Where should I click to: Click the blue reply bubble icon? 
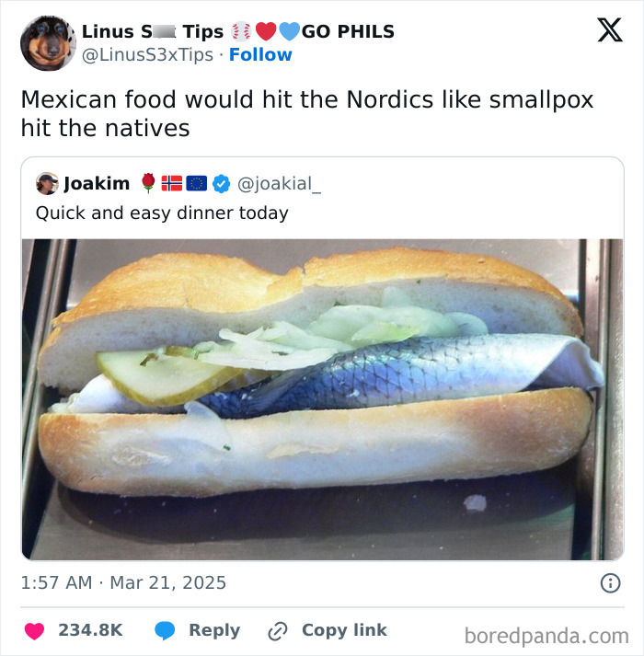165,631
